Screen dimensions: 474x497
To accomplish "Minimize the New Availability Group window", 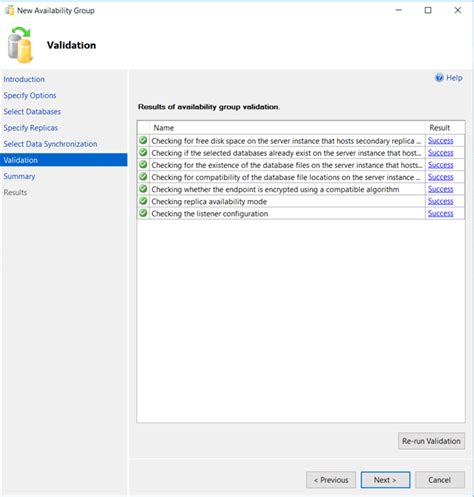I will [398, 10].
